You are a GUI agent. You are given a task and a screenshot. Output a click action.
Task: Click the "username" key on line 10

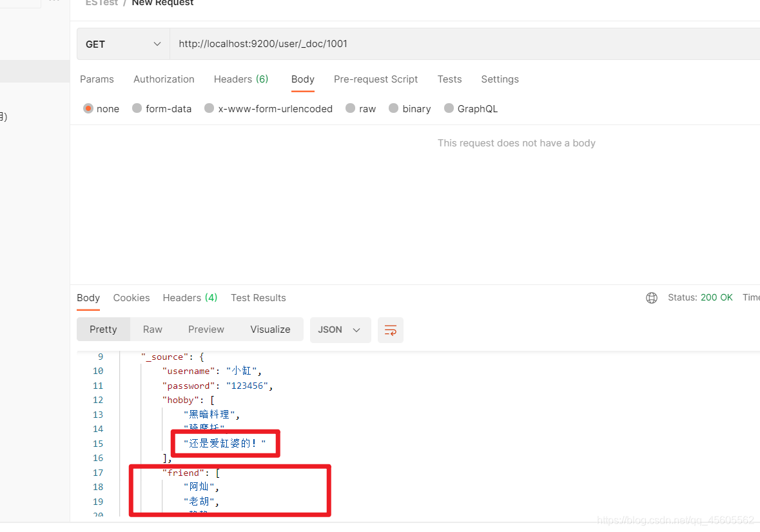point(188,371)
